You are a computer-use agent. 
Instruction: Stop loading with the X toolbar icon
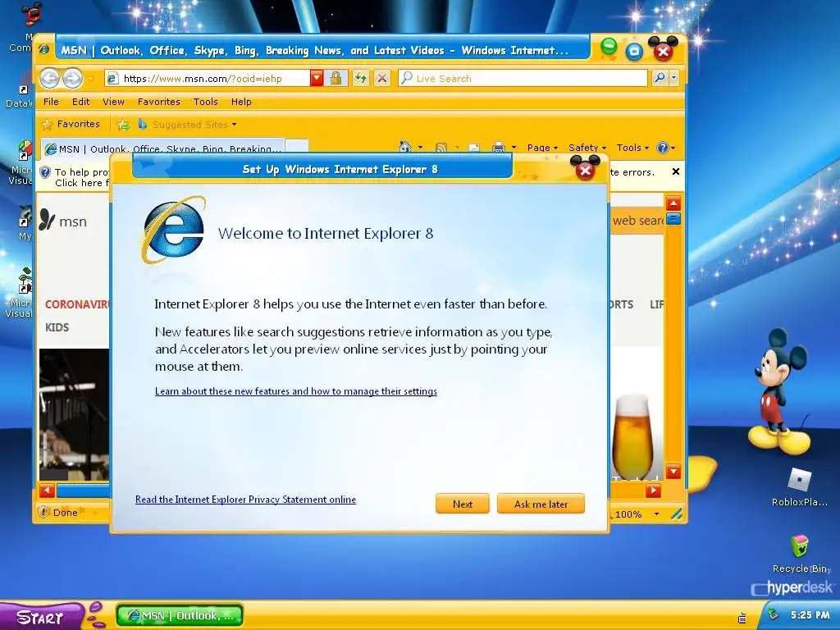[x=382, y=78]
